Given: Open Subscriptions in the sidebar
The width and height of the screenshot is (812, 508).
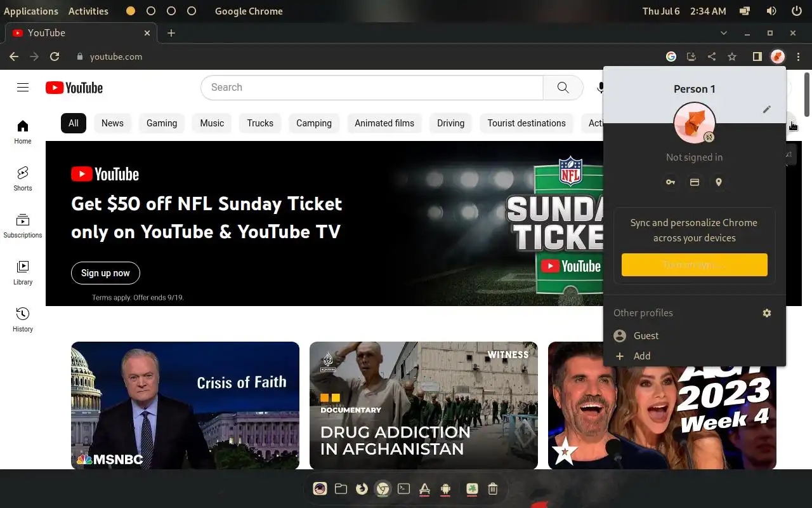Looking at the screenshot, I should coord(23,225).
